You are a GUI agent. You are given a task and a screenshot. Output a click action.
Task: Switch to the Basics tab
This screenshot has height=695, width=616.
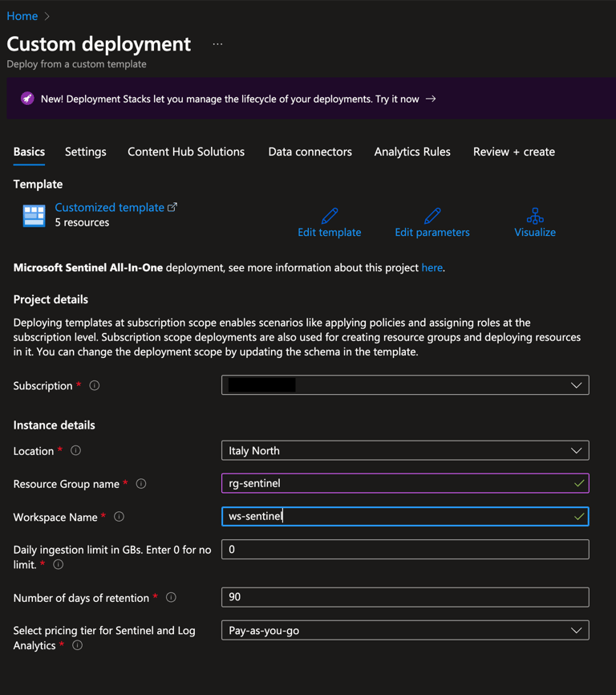click(x=29, y=152)
